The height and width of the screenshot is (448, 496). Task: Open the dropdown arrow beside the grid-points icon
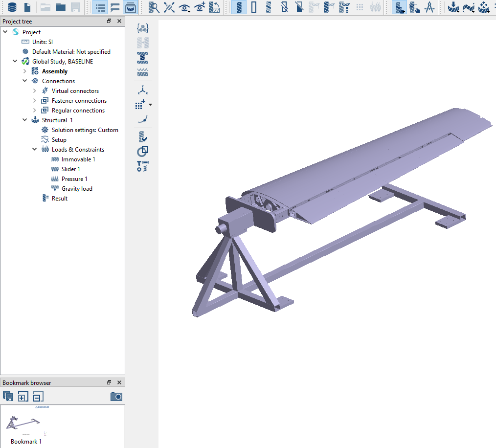(150, 105)
